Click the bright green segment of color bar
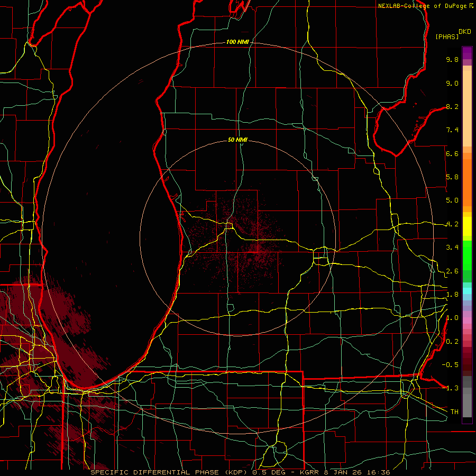The image size is (476, 476). coord(467,255)
